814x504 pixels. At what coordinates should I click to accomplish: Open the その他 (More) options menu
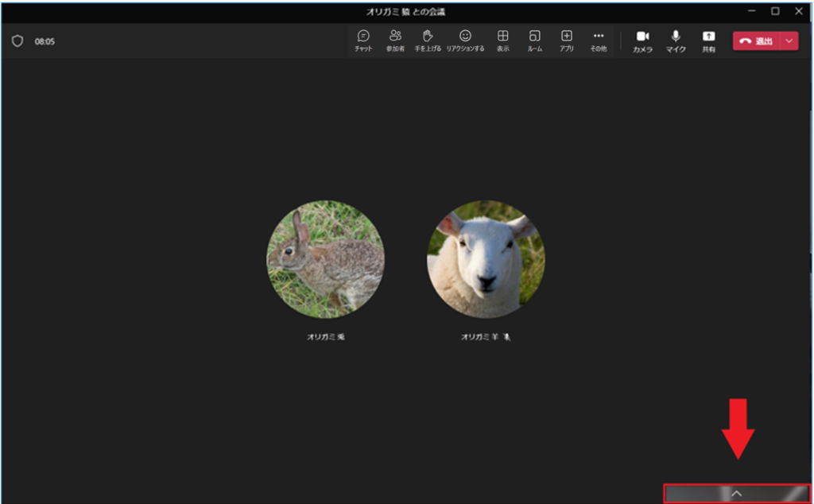[x=599, y=41]
